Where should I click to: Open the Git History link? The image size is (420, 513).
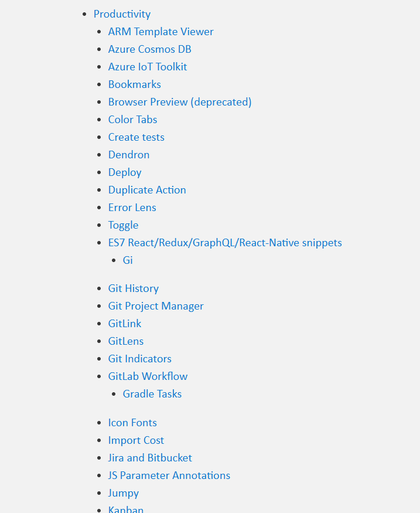point(134,288)
